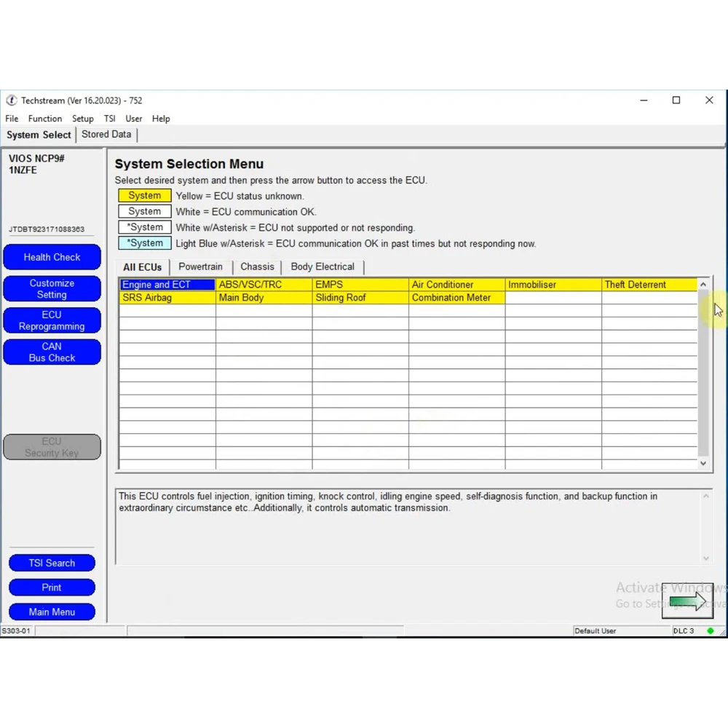Select the All ECUs tab
Screen dimensions: 728x728
[142, 267]
